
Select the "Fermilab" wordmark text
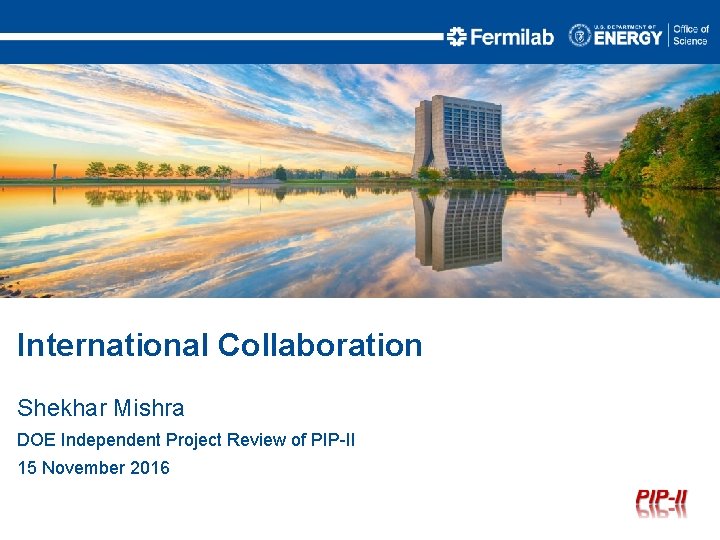512,37
